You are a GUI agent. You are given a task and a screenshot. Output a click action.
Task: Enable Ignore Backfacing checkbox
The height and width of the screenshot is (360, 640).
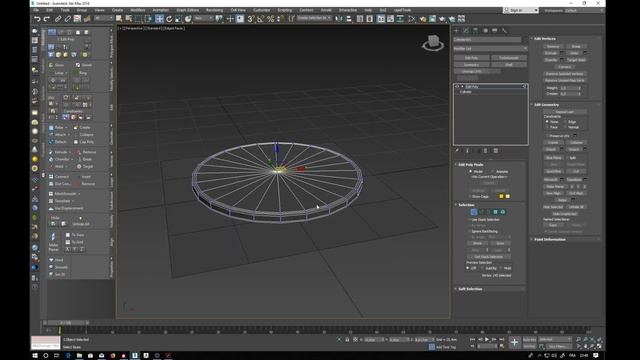coord(469,231)
